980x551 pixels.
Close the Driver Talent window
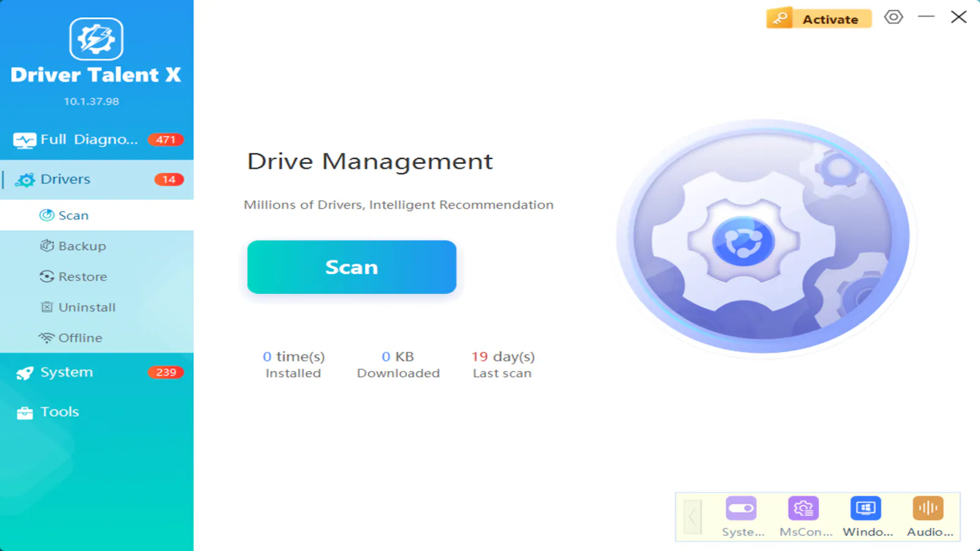(x=959, y=17)
